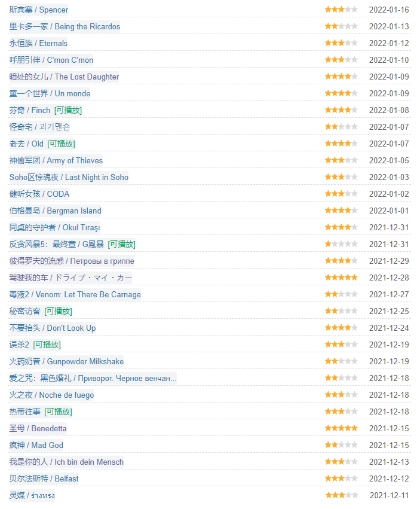Open the Spencer movie link

[x=39, y=10]
